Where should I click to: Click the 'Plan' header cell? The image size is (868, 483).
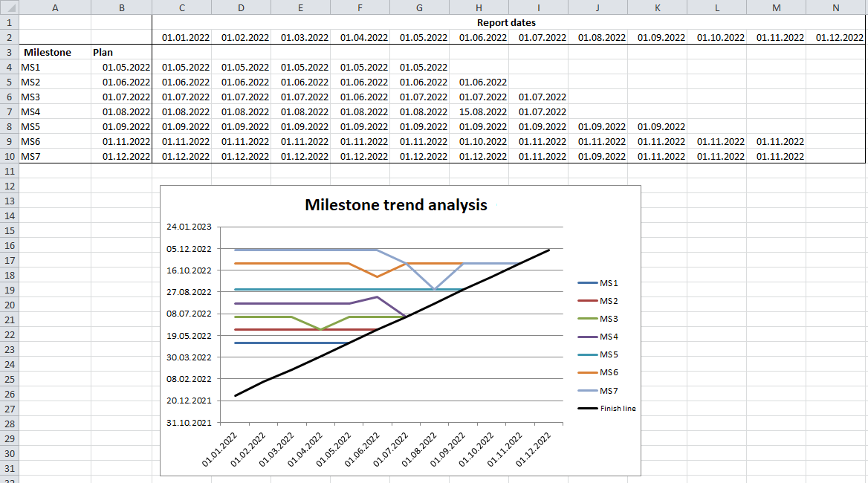point(122,52)
